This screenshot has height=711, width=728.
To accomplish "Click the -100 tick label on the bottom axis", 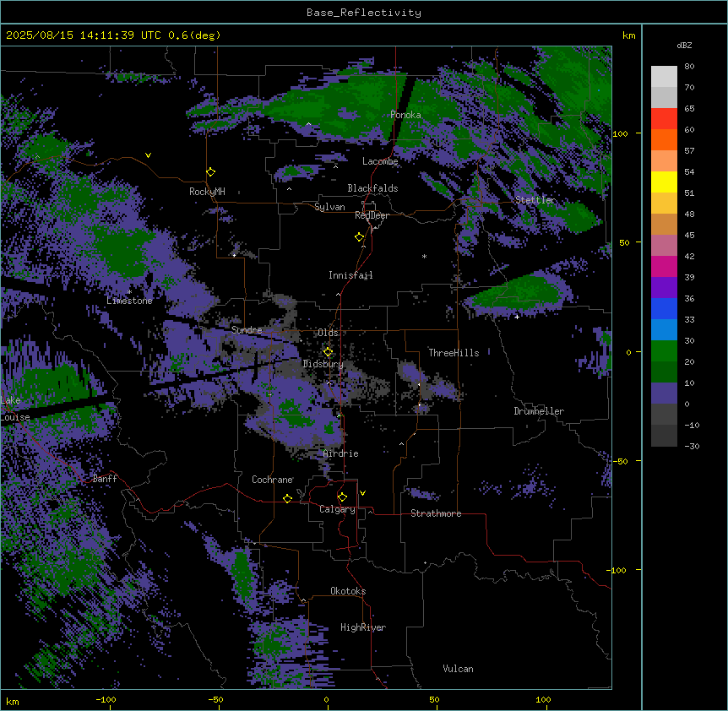I will coord(106,699).
